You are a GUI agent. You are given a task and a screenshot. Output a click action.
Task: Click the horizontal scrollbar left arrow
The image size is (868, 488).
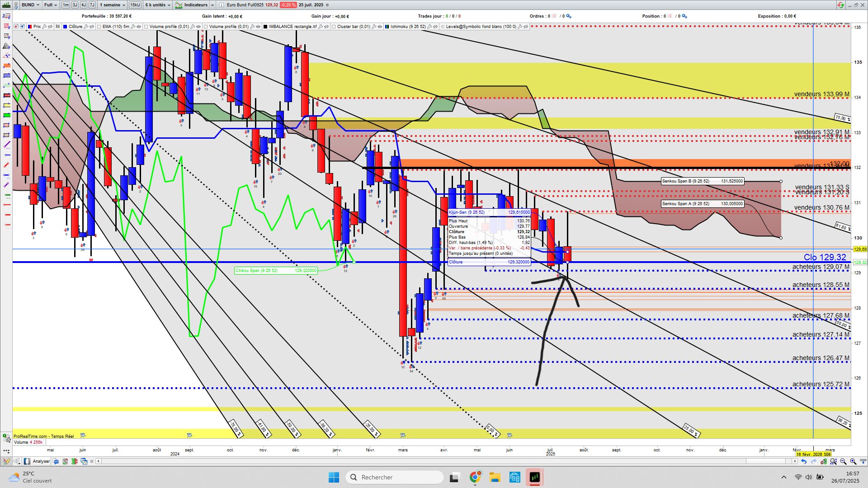coord(98,461)
